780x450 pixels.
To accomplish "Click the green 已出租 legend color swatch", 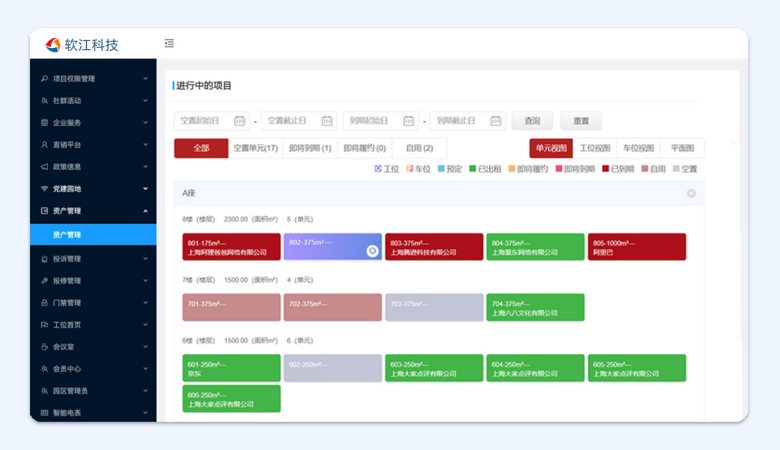I will [x=473, y=169].
